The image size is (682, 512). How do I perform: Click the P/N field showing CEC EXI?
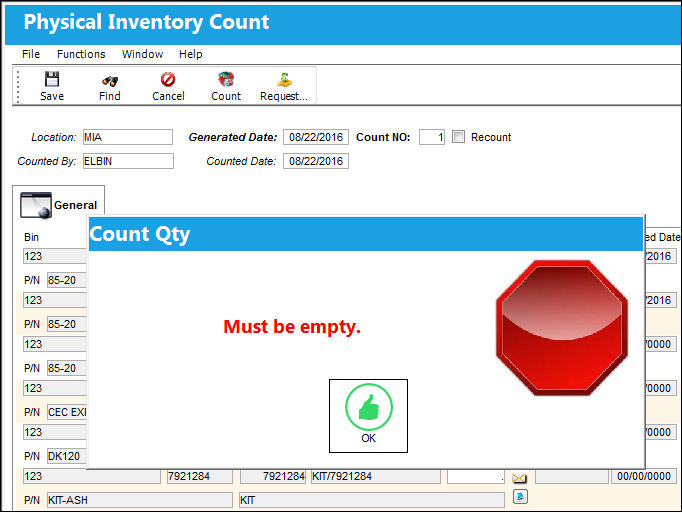coord(67,412)
